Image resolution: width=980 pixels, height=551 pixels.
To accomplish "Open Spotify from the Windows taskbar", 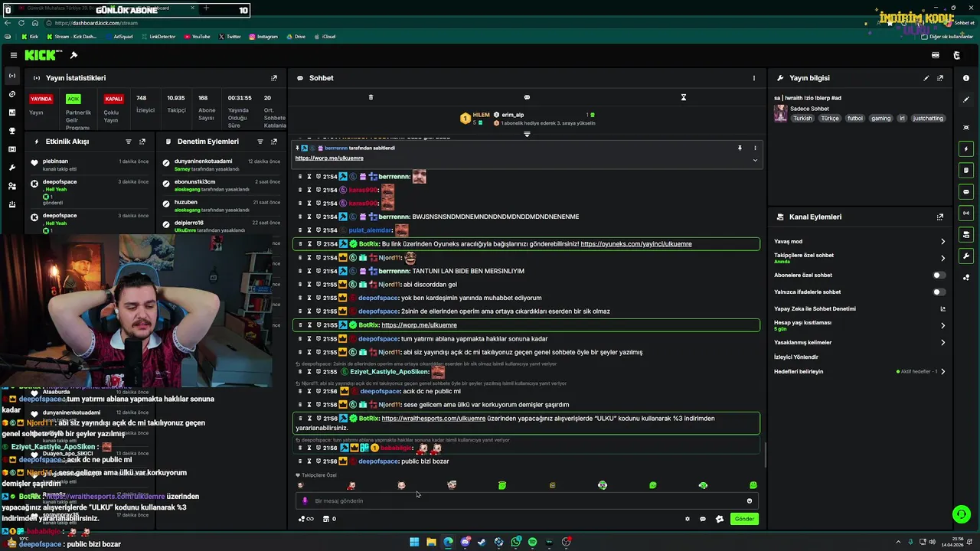I will tap(532, 542).
